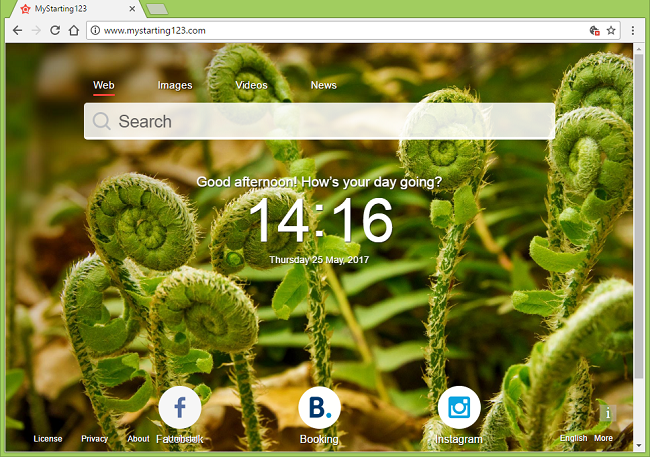Open the License link
The height and width of the screenshot is (457, 650).
pos(47,438)
